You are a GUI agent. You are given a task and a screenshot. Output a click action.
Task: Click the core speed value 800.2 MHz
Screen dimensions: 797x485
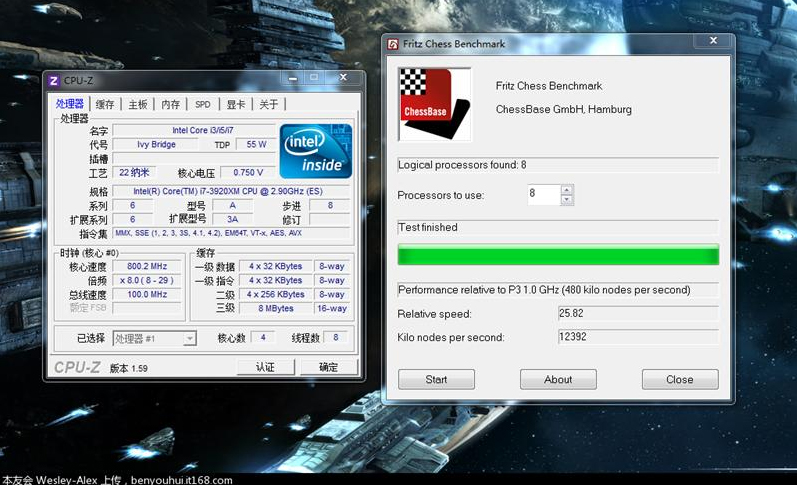click(147, 266)
